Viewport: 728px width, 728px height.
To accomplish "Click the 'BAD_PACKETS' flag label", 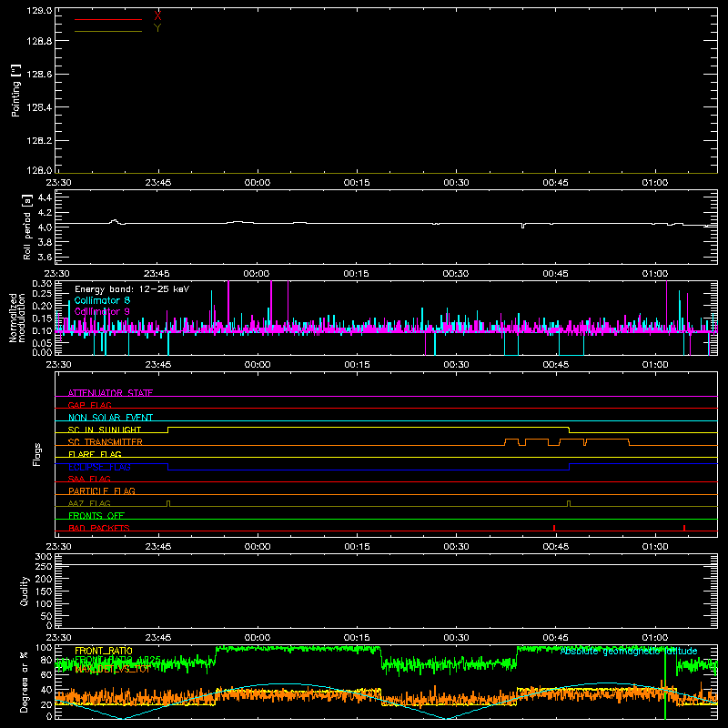I will pyautogui.click(x=99, y=528).
